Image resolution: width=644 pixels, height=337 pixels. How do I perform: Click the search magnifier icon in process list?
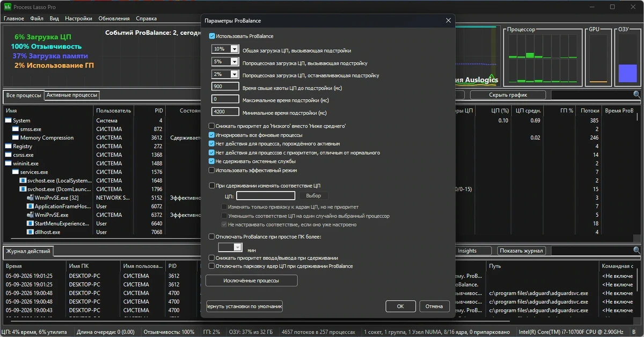(x=636, y=94)
